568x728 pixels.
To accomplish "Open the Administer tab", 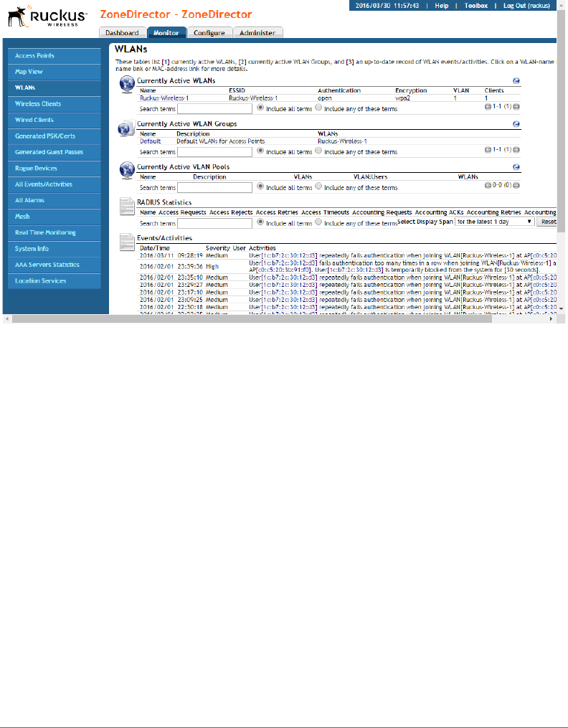I will pyautogui.click(x=257, y=32).
